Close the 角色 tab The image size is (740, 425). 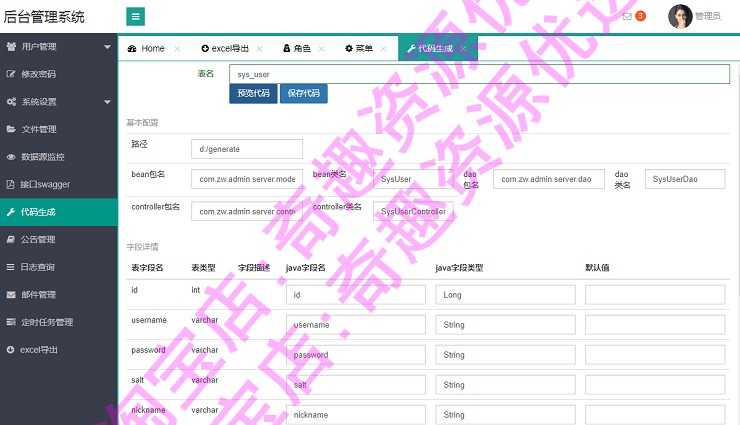(x=321, y=49)
